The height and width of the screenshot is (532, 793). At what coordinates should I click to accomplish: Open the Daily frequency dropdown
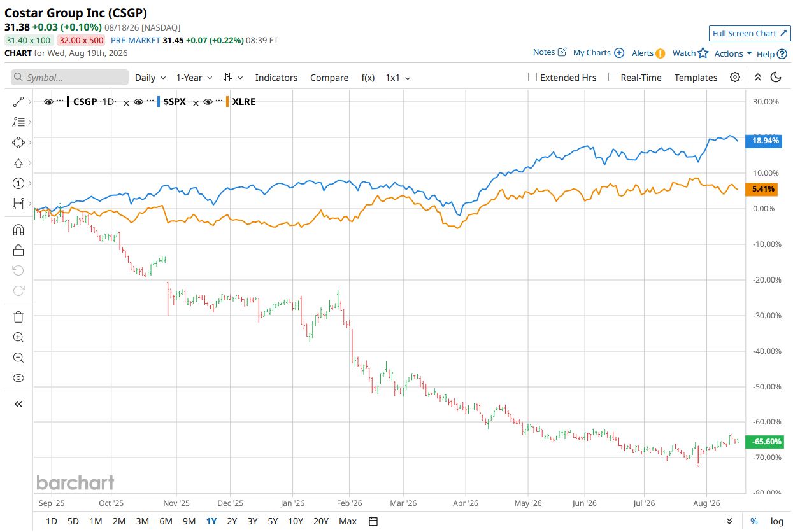[150, 77]
